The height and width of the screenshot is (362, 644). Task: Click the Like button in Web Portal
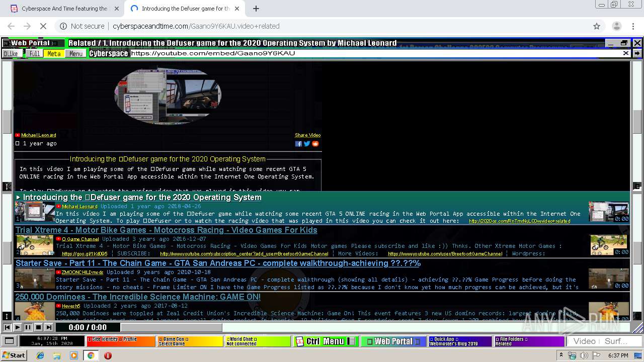(x=12, y=53)
